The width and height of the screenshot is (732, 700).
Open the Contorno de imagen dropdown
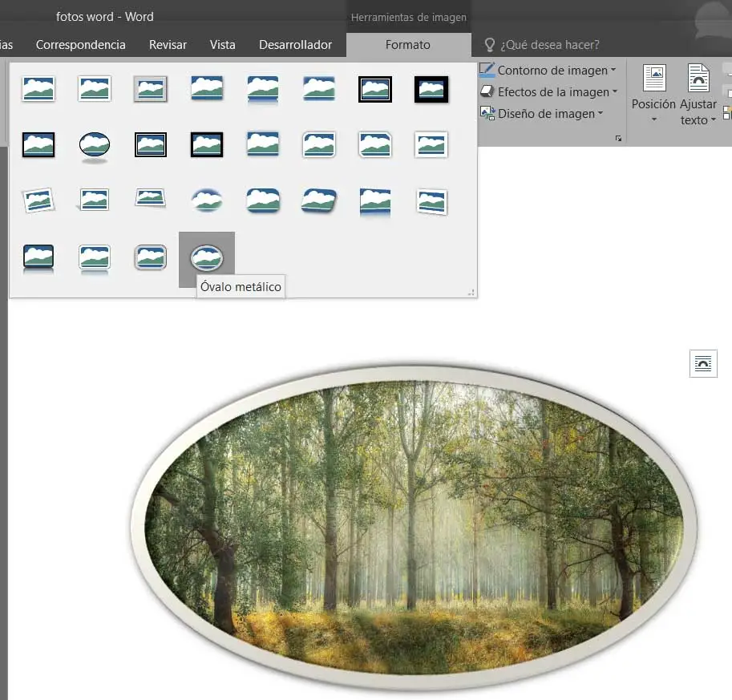(x=548, y=70)
